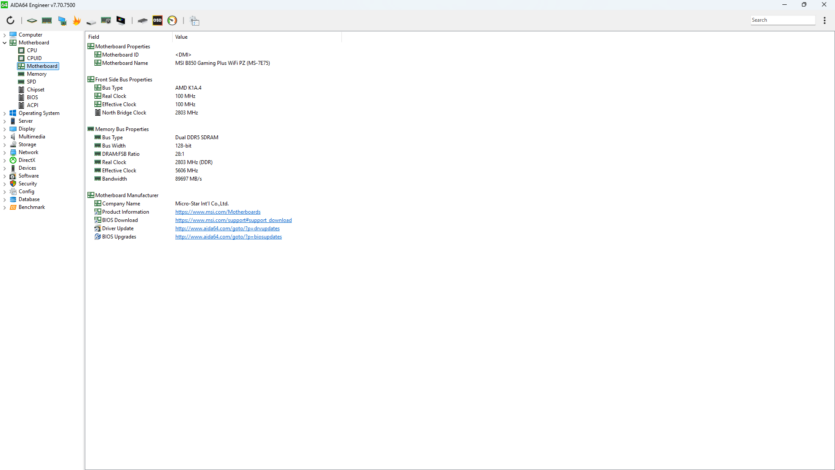Viewport: 835px width, 470px height.
Task: Collapse the Motherboard tree node
Action: [5, 43]
